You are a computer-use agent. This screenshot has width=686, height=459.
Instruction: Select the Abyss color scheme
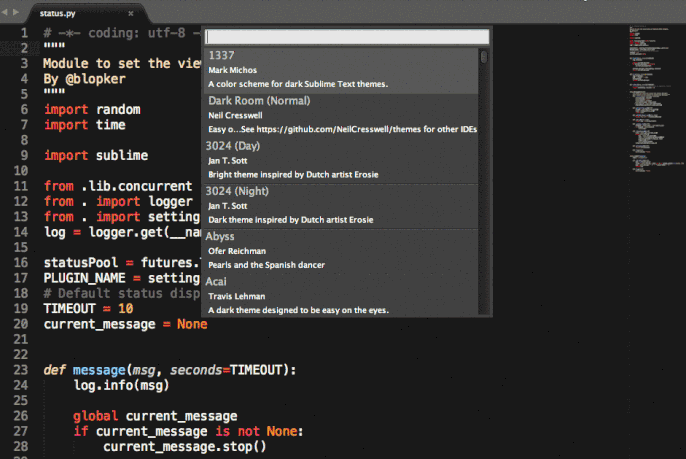341,250
